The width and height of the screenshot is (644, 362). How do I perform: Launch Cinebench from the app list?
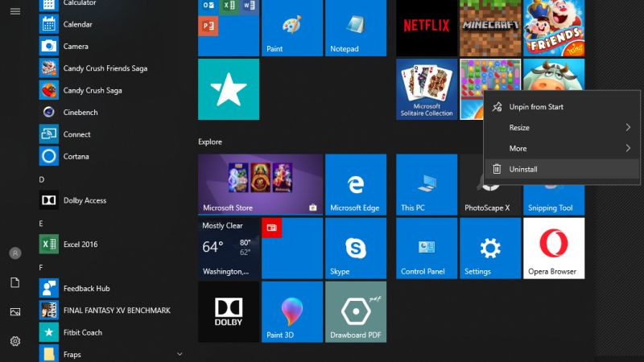(111, 112)
